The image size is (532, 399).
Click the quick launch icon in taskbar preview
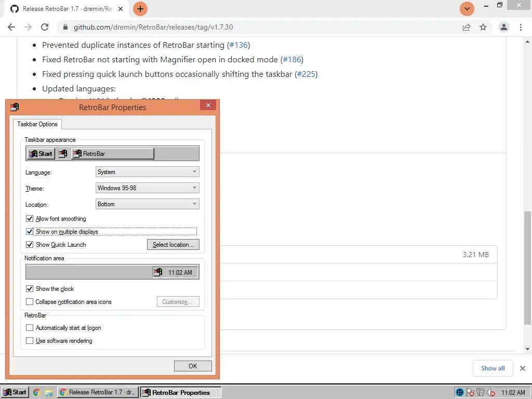pyautogui.click(x=63, y=154)
